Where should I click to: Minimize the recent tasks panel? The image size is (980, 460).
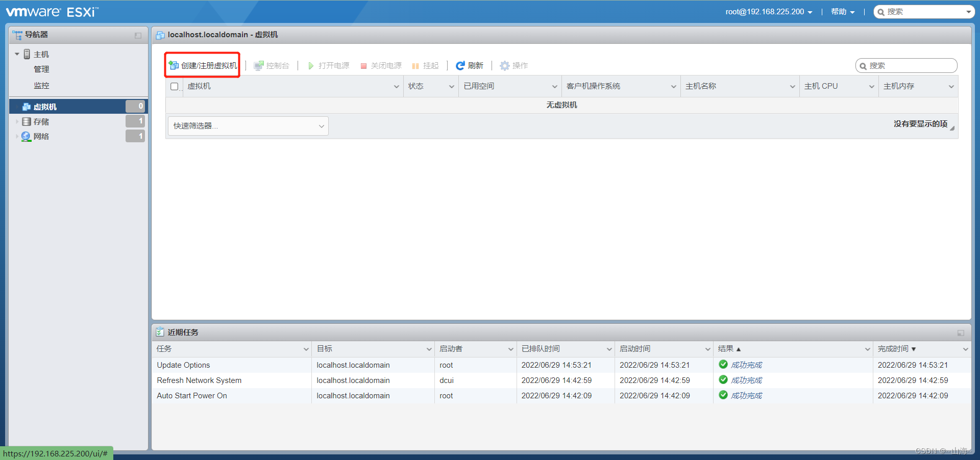[961, 333]
